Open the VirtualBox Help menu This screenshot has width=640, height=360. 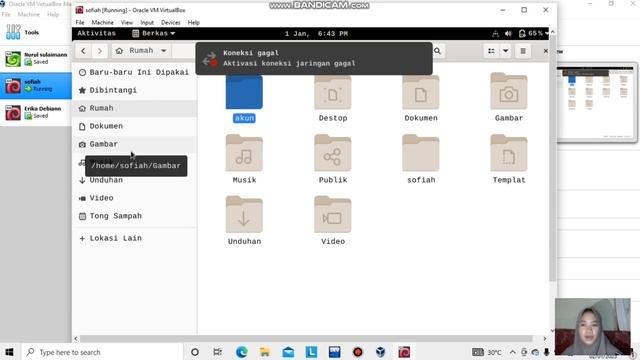tap(193, 22)
